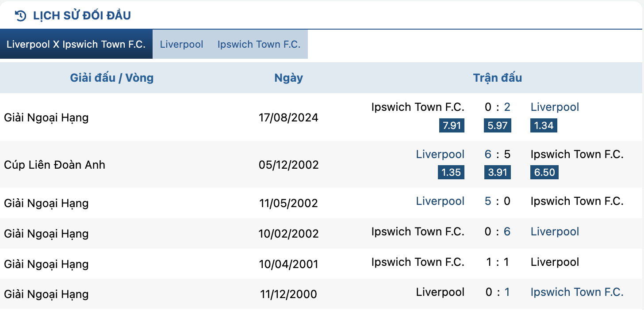Image resolution: width=644 pixels, height=310 pixels.
Task: Click Liverpool in the 6 : 5 cup match
Action: [x=440, y=154]
